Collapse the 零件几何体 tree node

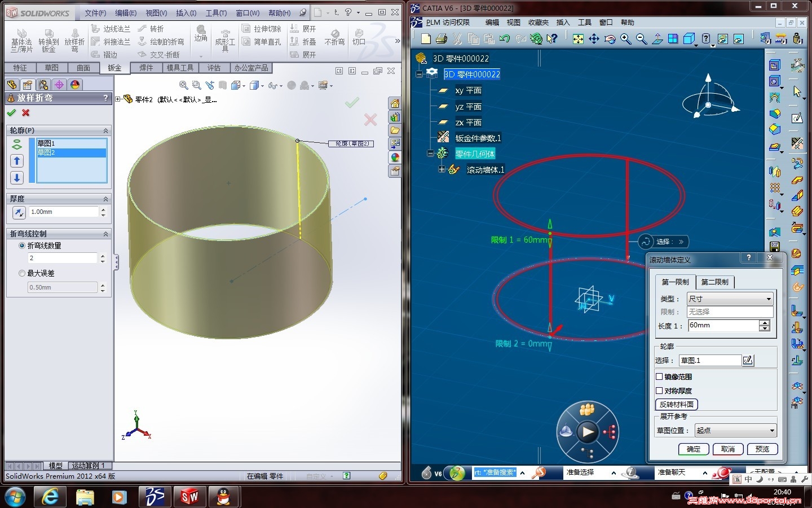tap(430, 154)
